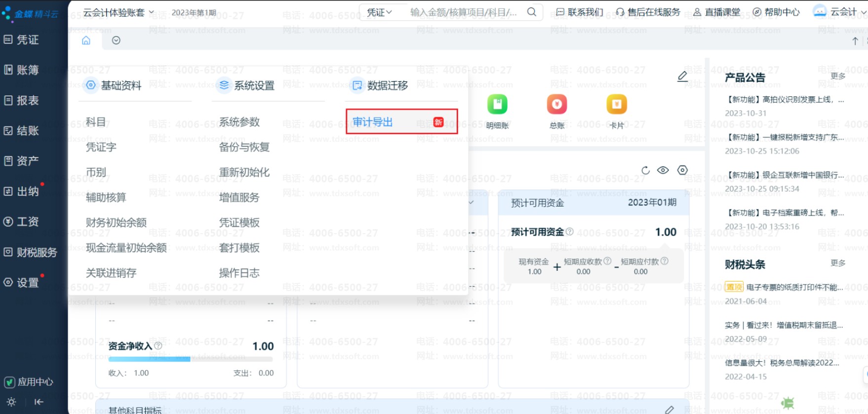Open the hexagon settings icon beside eye
868x414 pixels.
pos(682,170)
